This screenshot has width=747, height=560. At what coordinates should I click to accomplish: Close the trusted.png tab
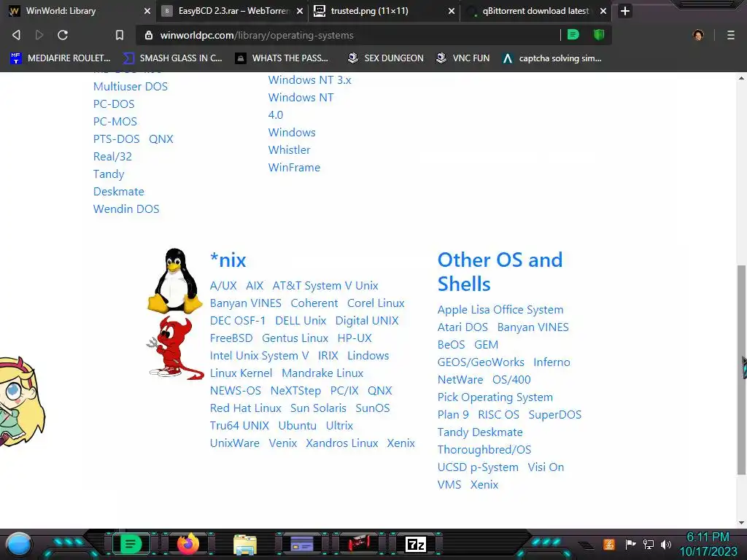point(451,10)
